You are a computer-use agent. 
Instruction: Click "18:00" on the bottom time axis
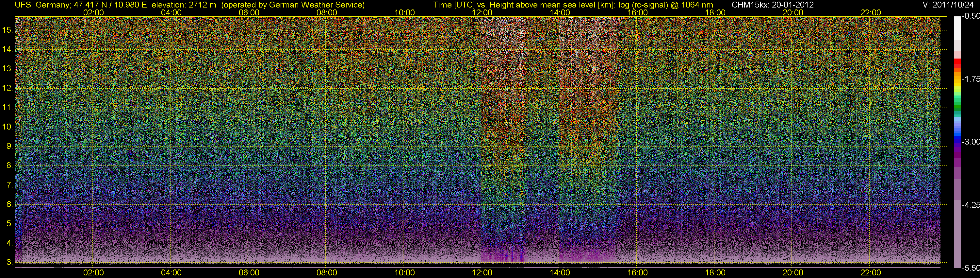coord(715,273)
